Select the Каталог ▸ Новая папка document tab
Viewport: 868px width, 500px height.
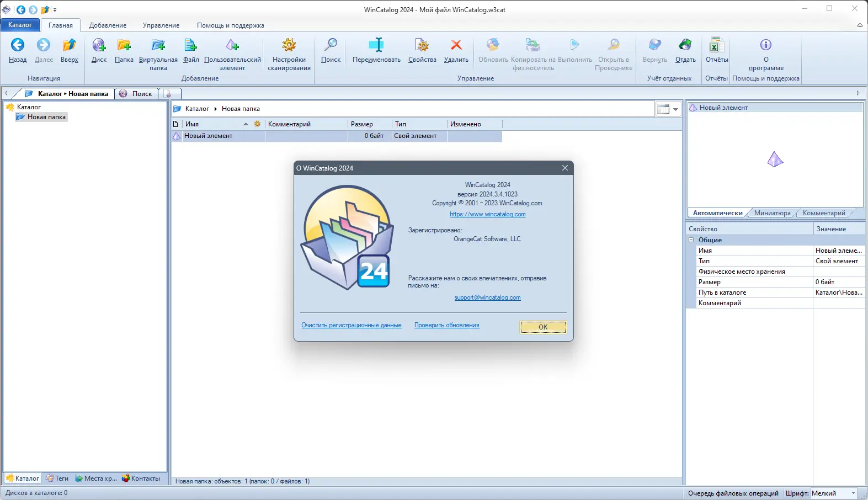[x=67, y=94]
